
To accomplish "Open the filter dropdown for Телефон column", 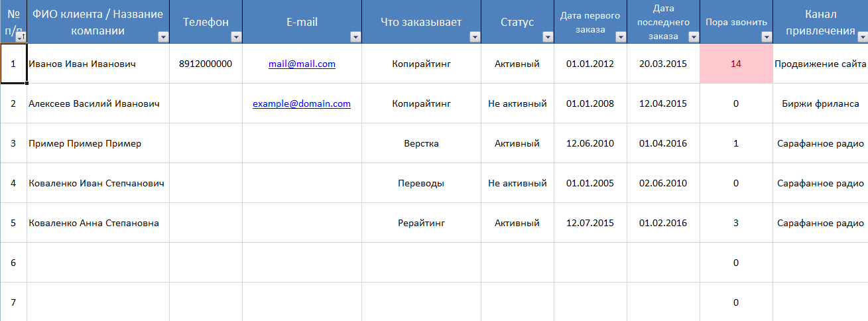I will (x=236, y=37).
